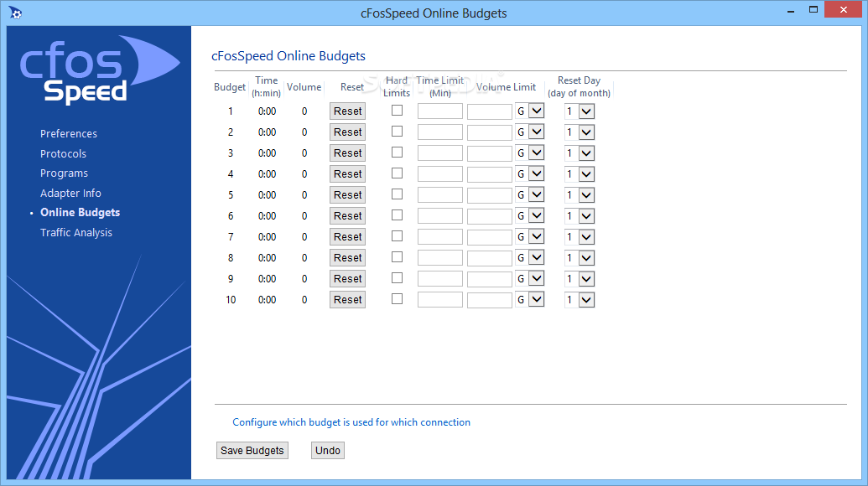Enable Hard Limits for budget 2
Screen dimensions: 868x486
pos(397,132)
